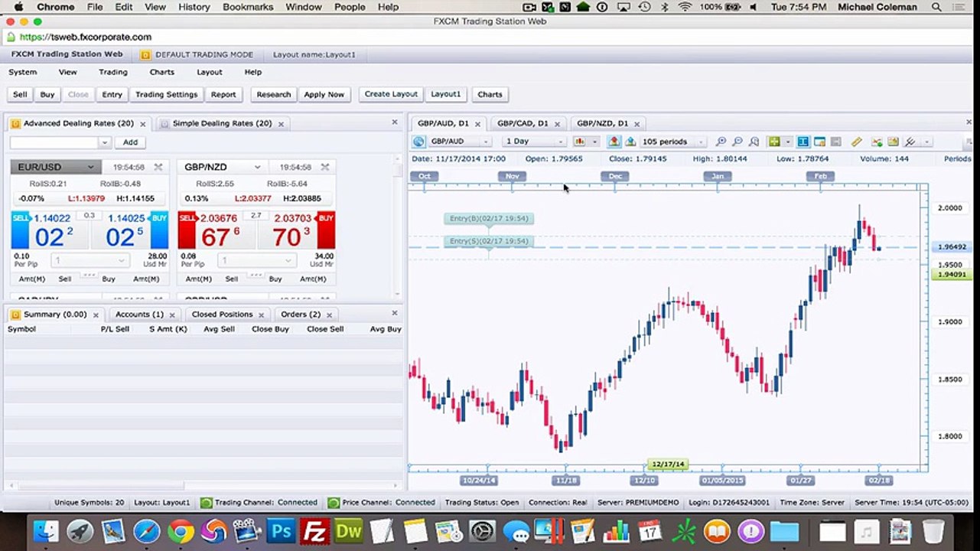Open Photoshop from the Dock

(x=281, y=530)
